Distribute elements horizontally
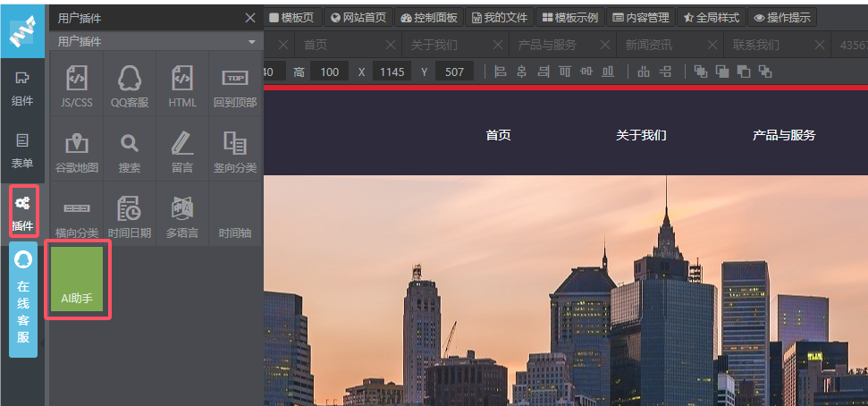868x406 pixels. 644,72
